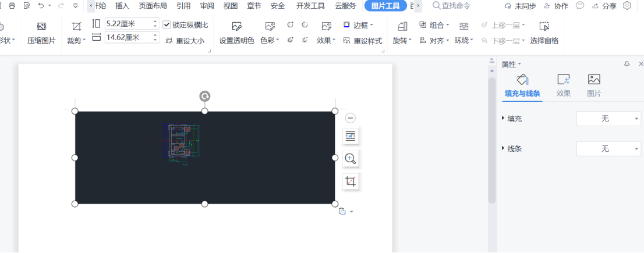Pin the 属性 properties panel
Viewport: 644px width, 253px height.
click(x=627, y=64)
